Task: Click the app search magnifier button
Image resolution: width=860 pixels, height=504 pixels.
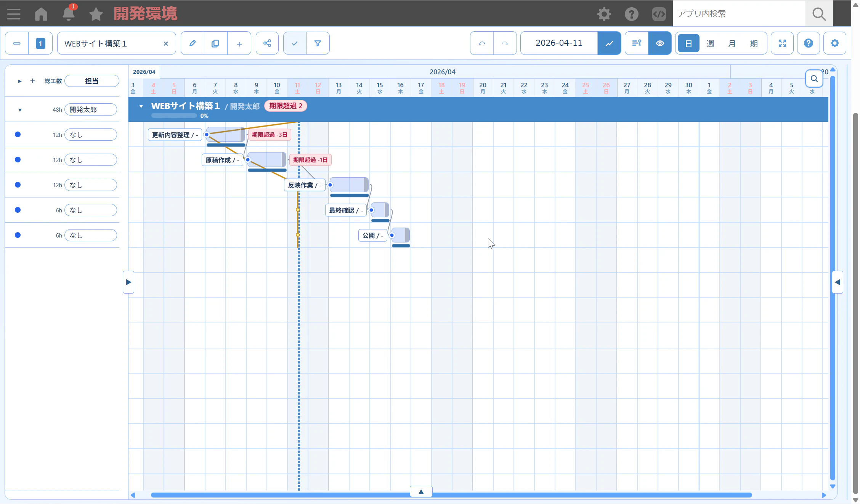Action: 819,14
